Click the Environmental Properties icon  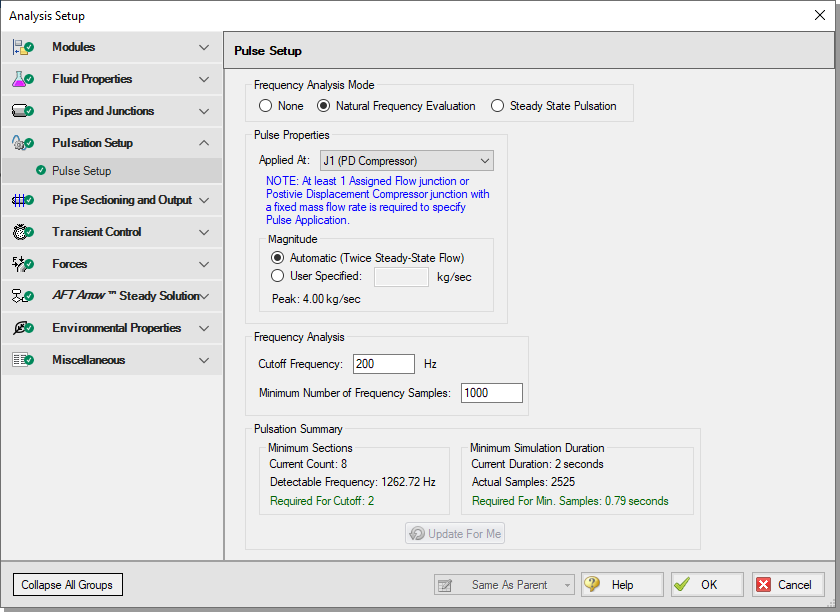pos(22,328)
